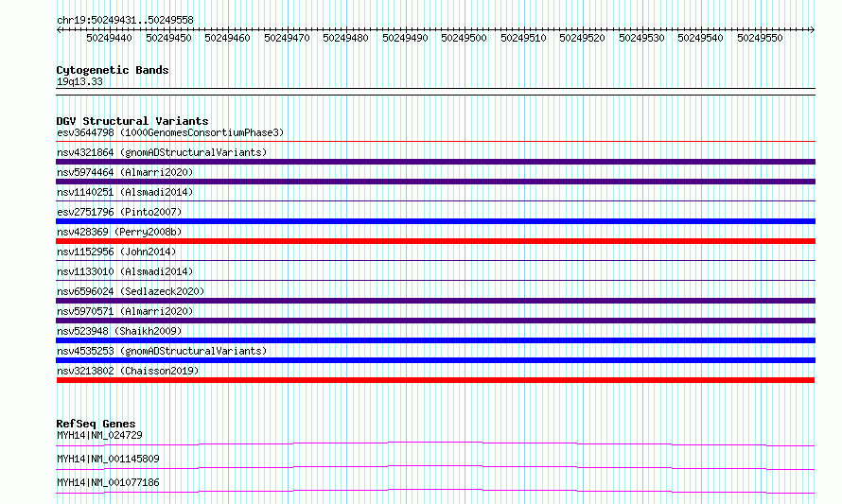Open the nsv1133010 (Alsmadi2014) label

click(125, 271)
